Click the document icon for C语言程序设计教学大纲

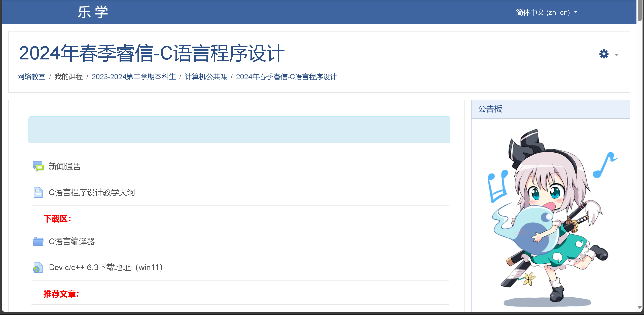(38, 192)
